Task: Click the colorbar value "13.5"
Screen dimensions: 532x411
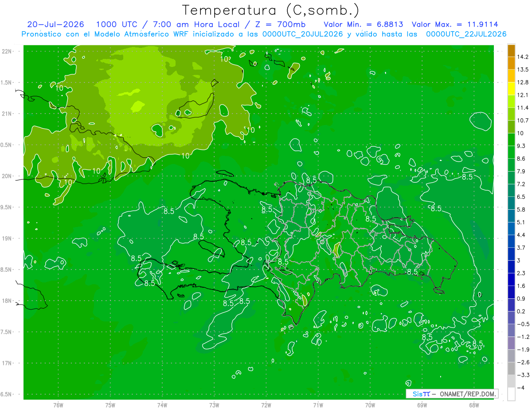Action: coord(523,70)
